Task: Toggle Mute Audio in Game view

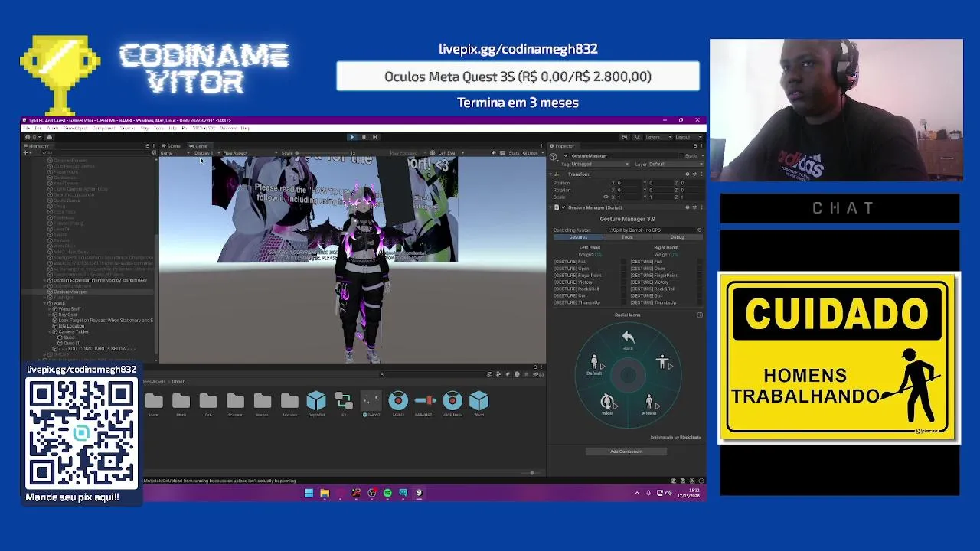Action: click(493, 153)
